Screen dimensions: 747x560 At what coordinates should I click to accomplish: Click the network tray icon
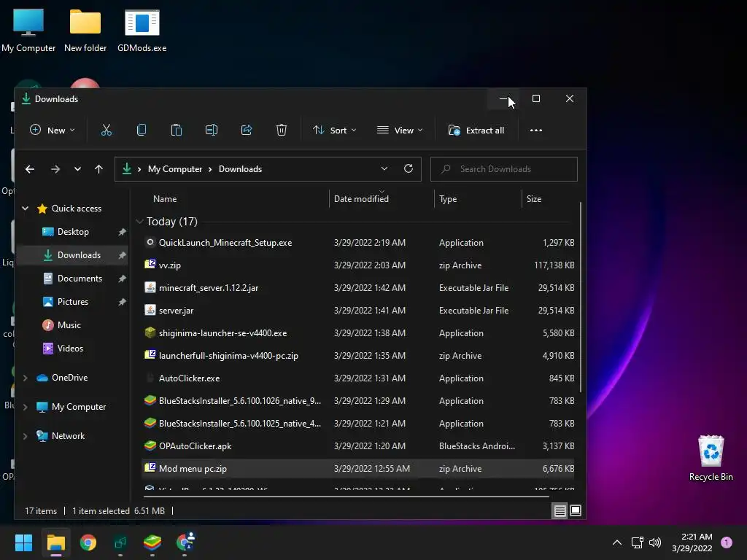(x=637, y=542)
